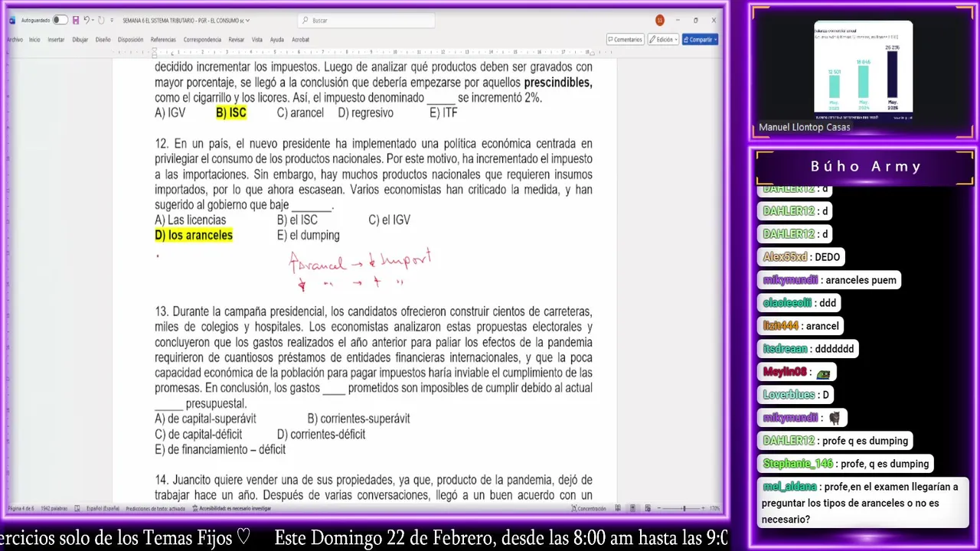The width and height of the screenshot is (980, 551).
Task: Click option 'E) de financiamiento – déficit'
Action: point(220,449)
